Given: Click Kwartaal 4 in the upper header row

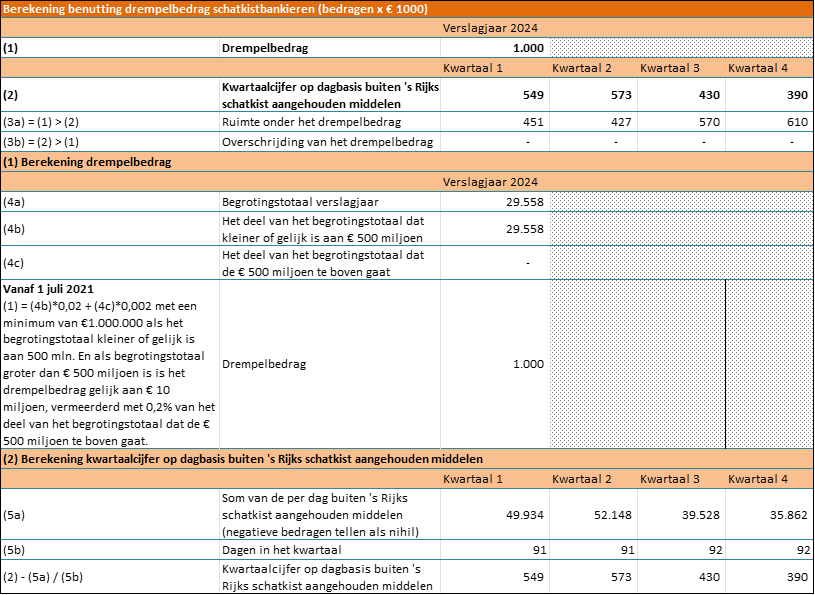Looking at the screenshot, I should click(x=758, y=68).
